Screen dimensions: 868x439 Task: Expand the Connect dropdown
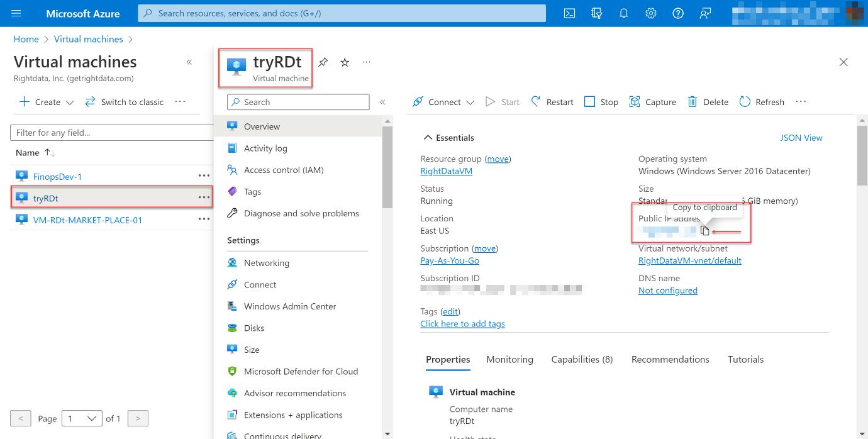point(469,101)
